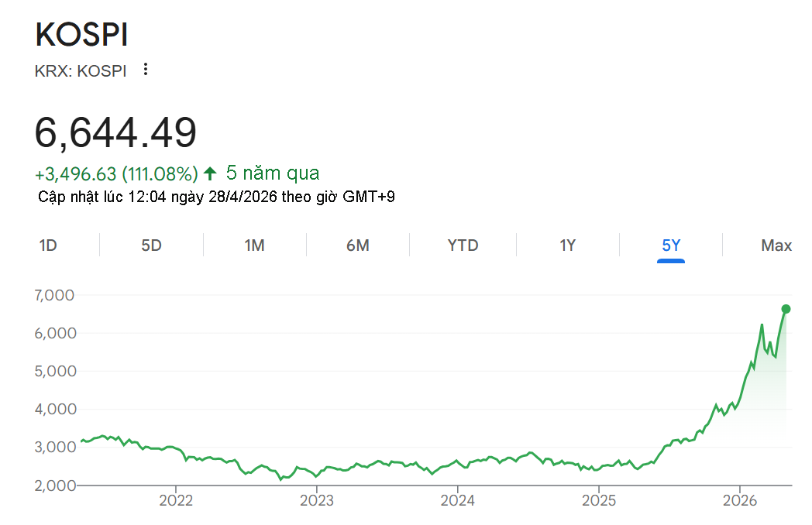Image resolution: width=812 pixels, height=525 pixels.
Task: Select the latest data point marker on the chart
Action: tap(786, 308)
